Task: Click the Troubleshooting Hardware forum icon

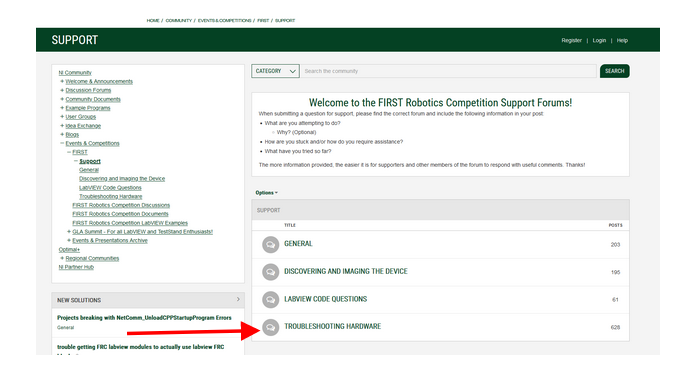Action: pos(270,327)
